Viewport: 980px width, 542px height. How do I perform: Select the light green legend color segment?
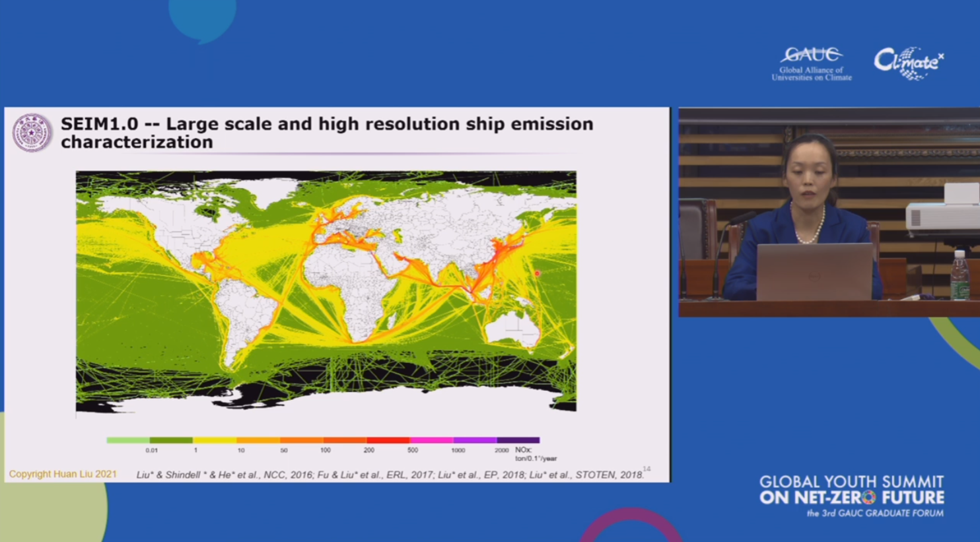[128, 440]
